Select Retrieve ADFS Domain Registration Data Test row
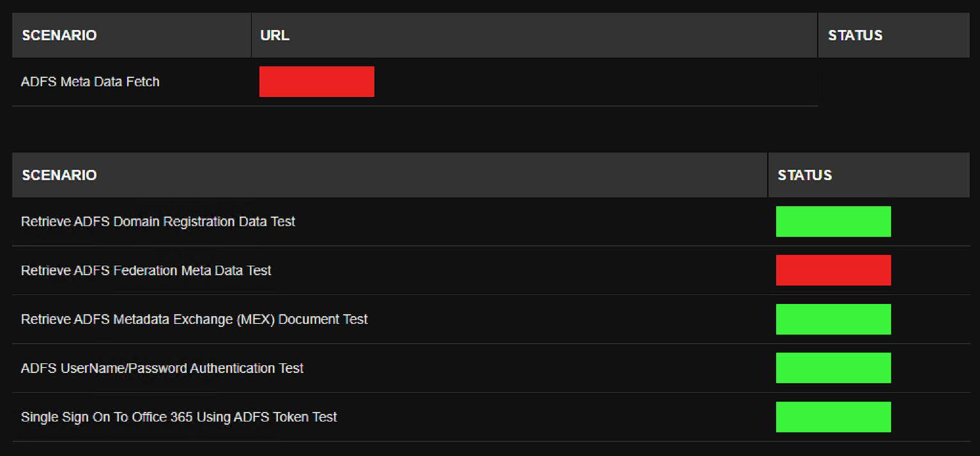Image resolution: width=980 pixels, height=456 pixels. 491,222
